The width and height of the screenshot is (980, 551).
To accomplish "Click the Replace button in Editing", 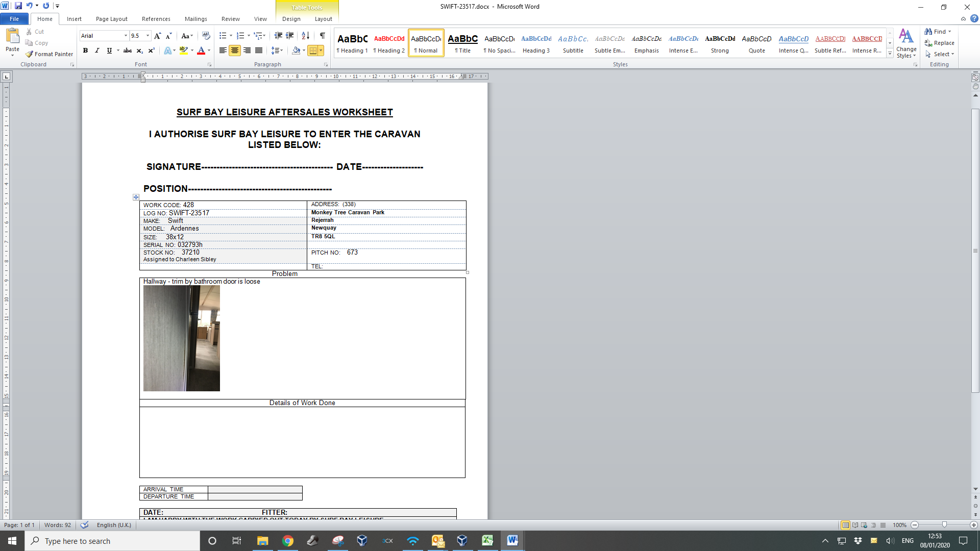I will coord(940,43).
